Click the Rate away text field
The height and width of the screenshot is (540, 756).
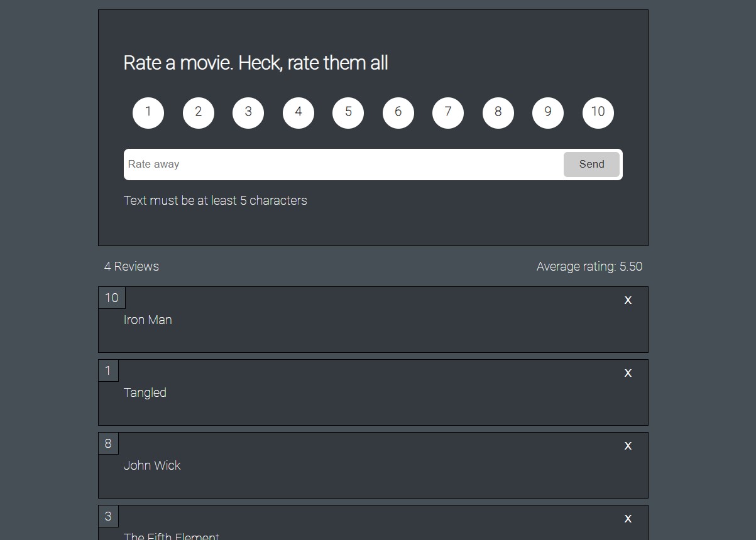(x=343, y=165)
